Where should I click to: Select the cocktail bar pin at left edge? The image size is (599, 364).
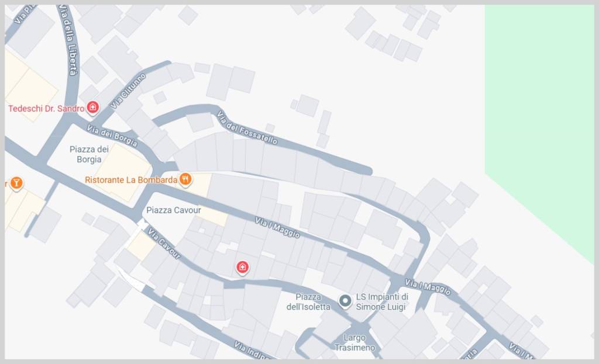[16, 183]
